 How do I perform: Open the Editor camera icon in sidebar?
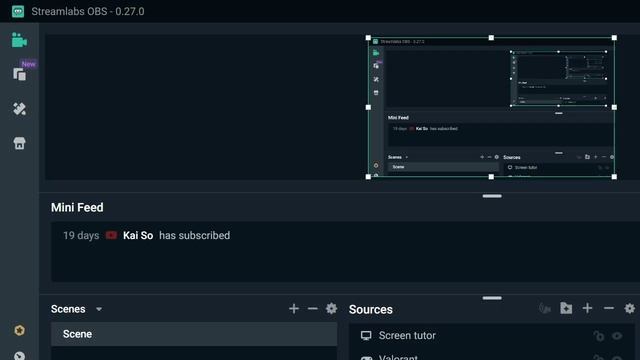[x=19, y=40]
